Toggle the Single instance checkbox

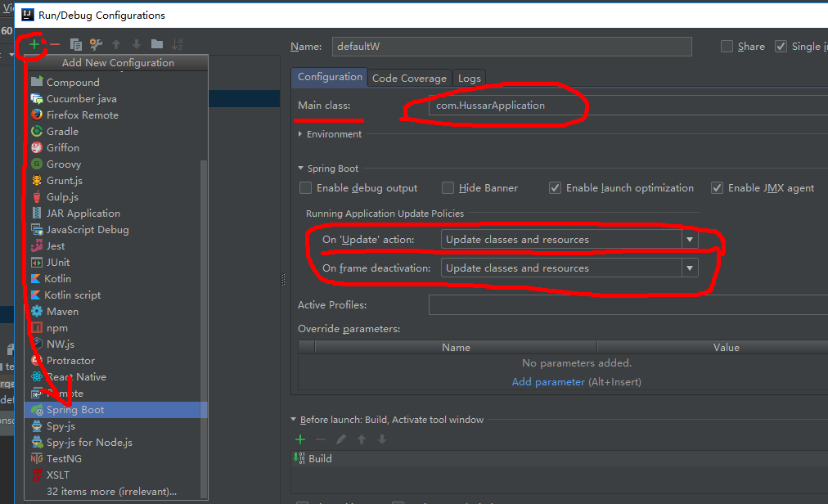[781, 47]
